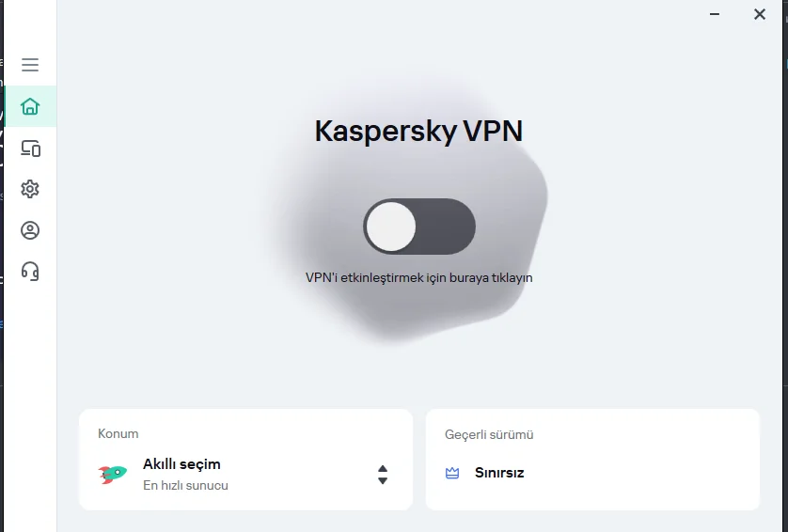The width and height of the screenshot is (788, 532).
Task: Open the settings gear in the sidebar
Action: click(x=30, y=189)
